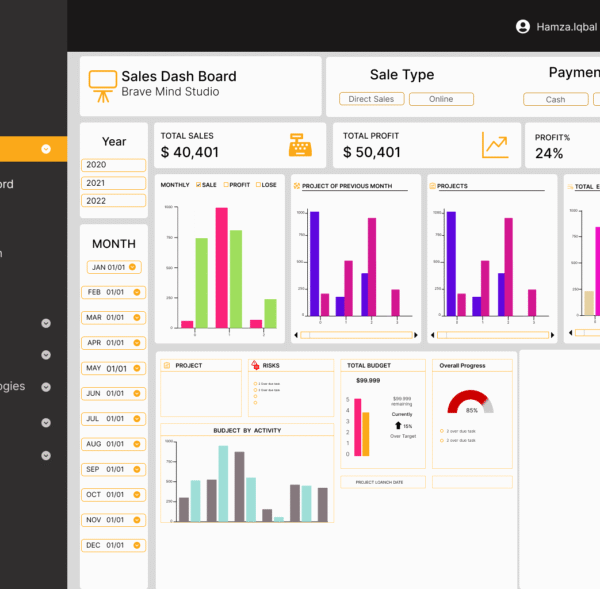This screenshot has height=589, width=600.
Task: Click the icon beside the Projects chart title
Action: click(432, 186)
